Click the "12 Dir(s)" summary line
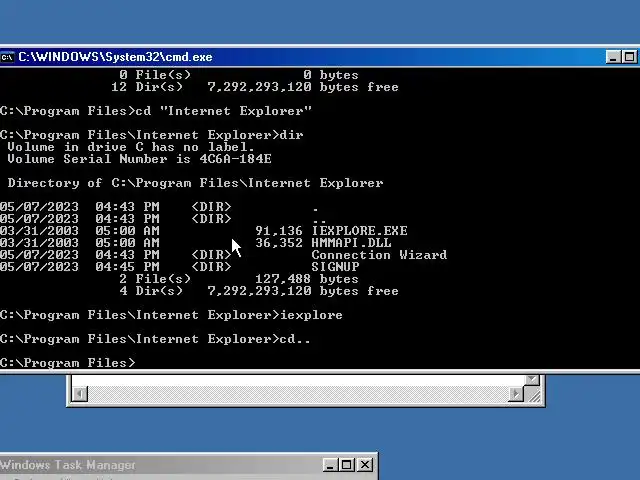The height and width of the screenshot is (480, 640). click(x=255, y=87)
